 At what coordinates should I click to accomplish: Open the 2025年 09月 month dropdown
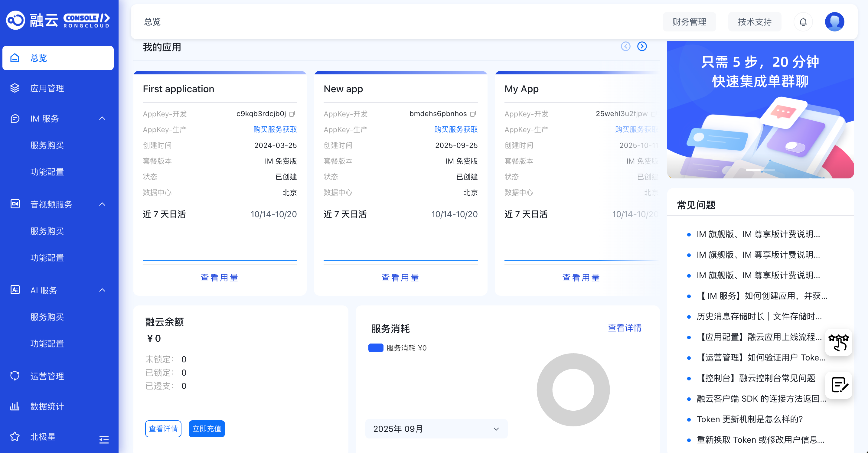(x=436, y=429)
